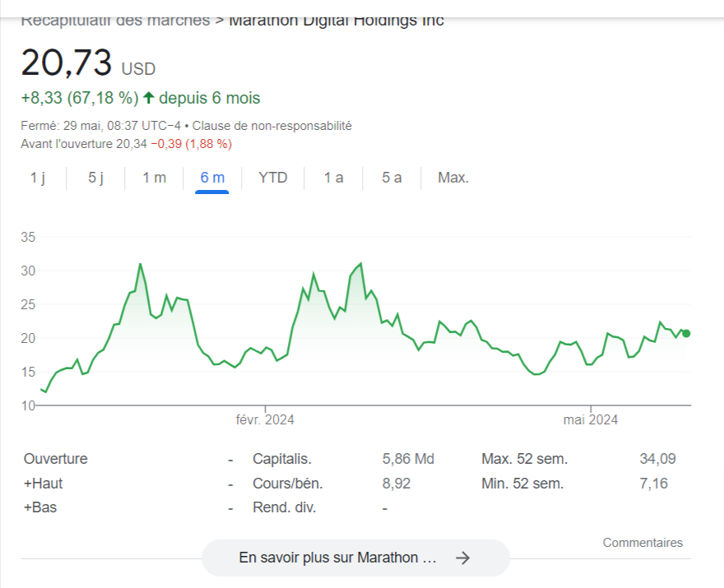Click the green endpoint dot on the chart
This screenshot has height=588, width=724.
pos(686,333)
